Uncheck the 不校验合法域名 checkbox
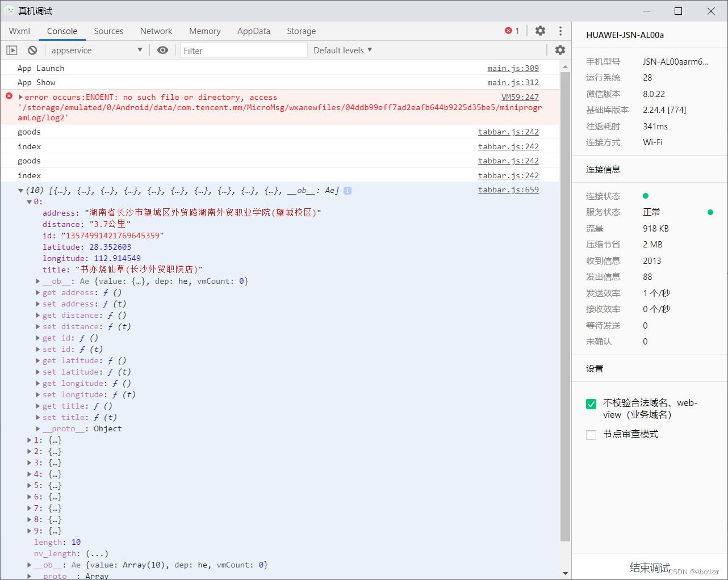This screenshot has height=580, width=728. [x=591, y=404]
